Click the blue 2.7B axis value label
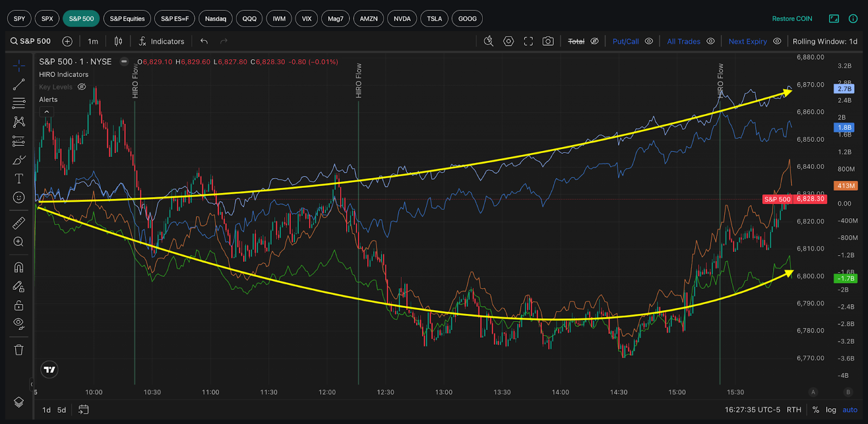 pos(844,88)
